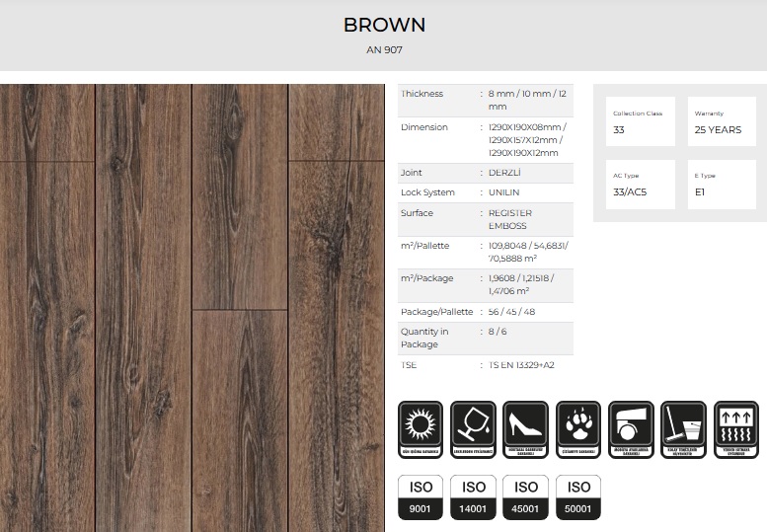Open the brown wood floor preview image

tap(192, 307)
